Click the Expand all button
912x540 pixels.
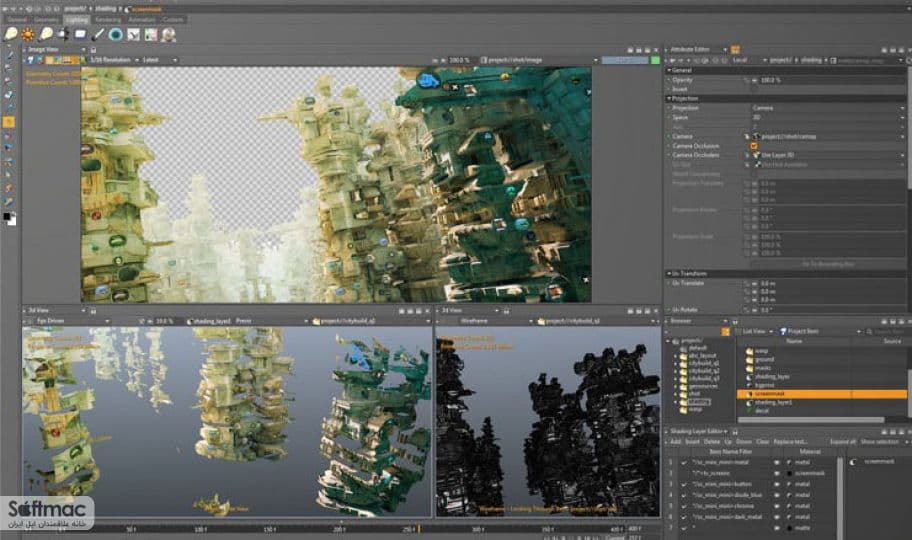843,442
